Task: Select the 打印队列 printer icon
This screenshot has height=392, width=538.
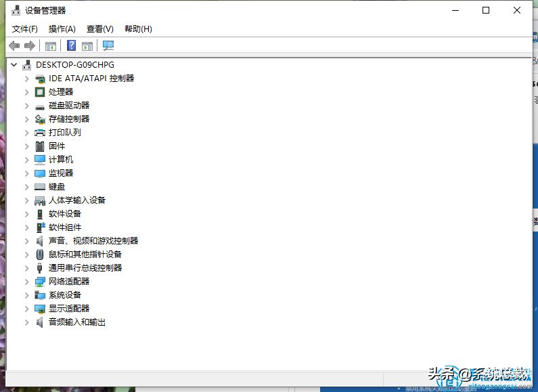Action: click(40, 133)
